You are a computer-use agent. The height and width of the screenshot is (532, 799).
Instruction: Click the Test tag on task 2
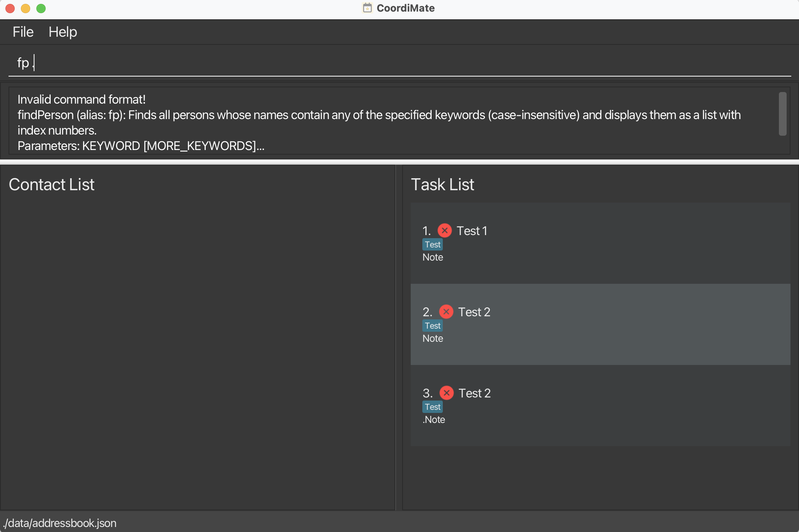tap(432, 326)
